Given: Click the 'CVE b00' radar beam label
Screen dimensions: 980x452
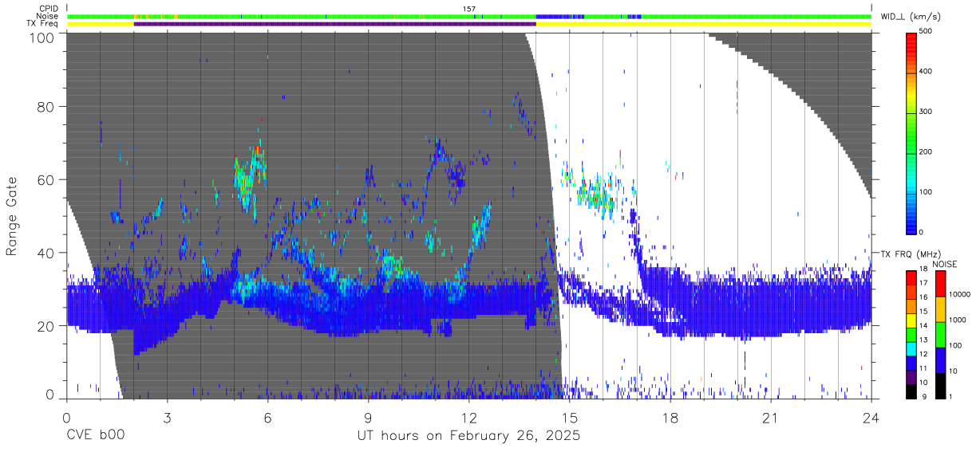Looking at the screenshot, I should point(94,436).
